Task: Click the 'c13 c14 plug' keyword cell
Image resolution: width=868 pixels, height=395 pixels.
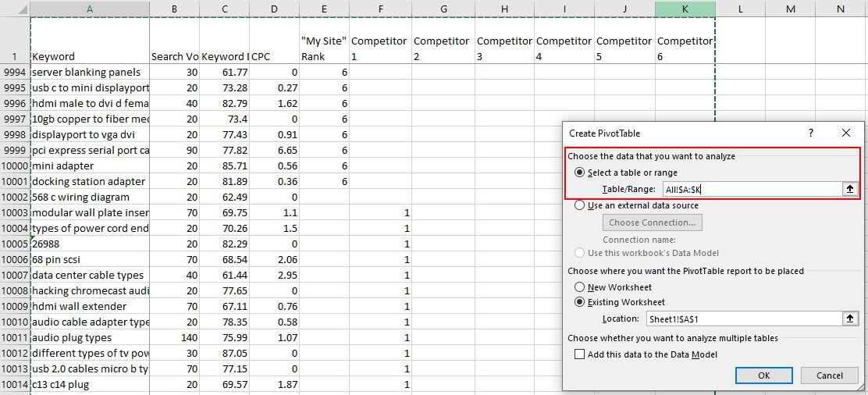Action: tap(90, 384)
